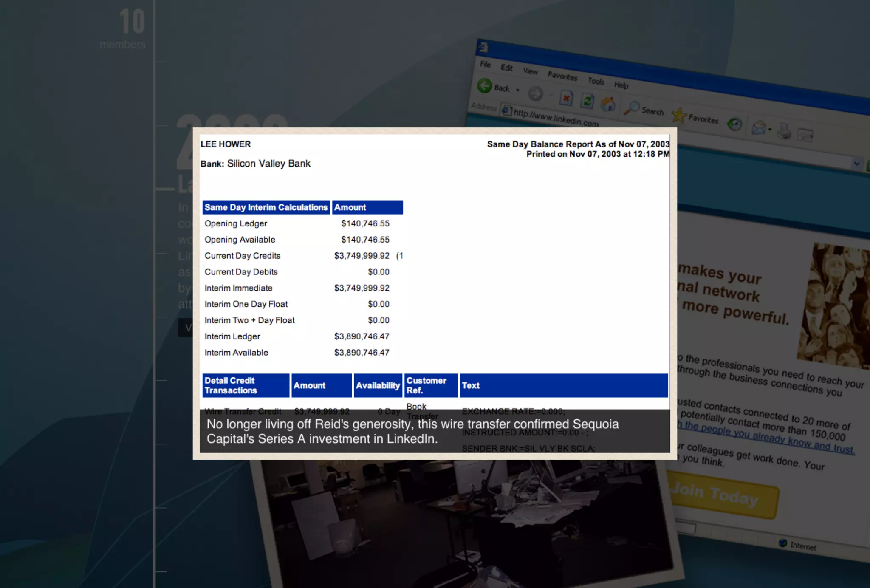Click the Refresh icon in the browser toolbar
Screen dimensions: 870x588
[x=587, y=101]
